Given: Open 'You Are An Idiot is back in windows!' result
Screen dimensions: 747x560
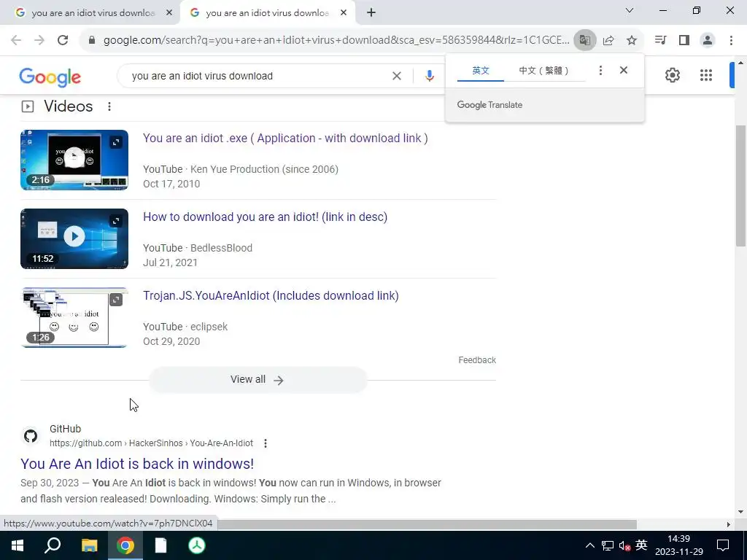Looking at the screenshot, I should tap(137, 463).
